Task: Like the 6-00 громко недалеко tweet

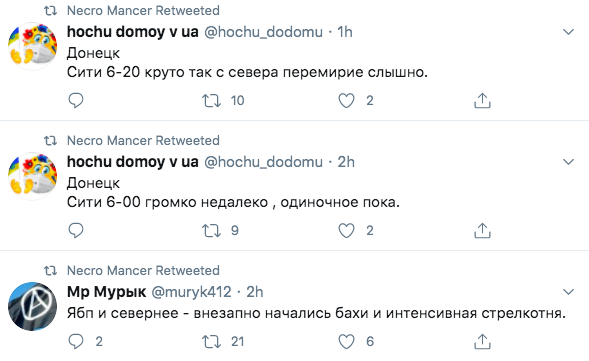Action: pos(346,231)
